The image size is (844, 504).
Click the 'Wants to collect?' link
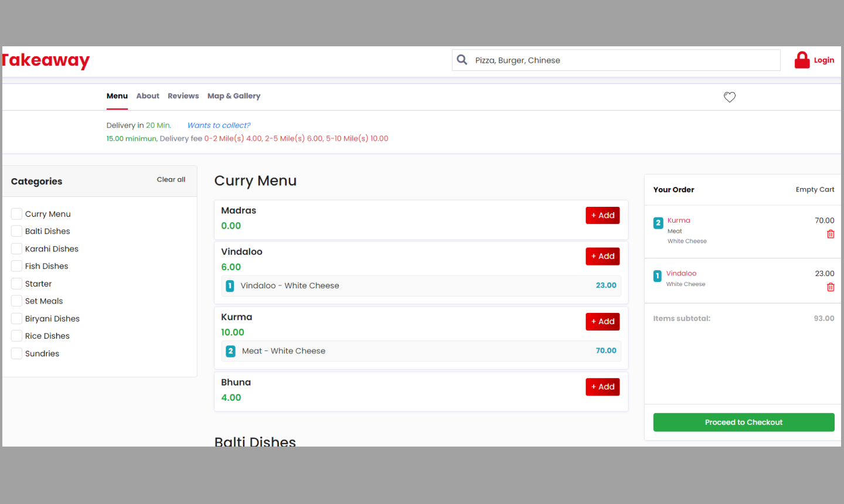(219, 125)
